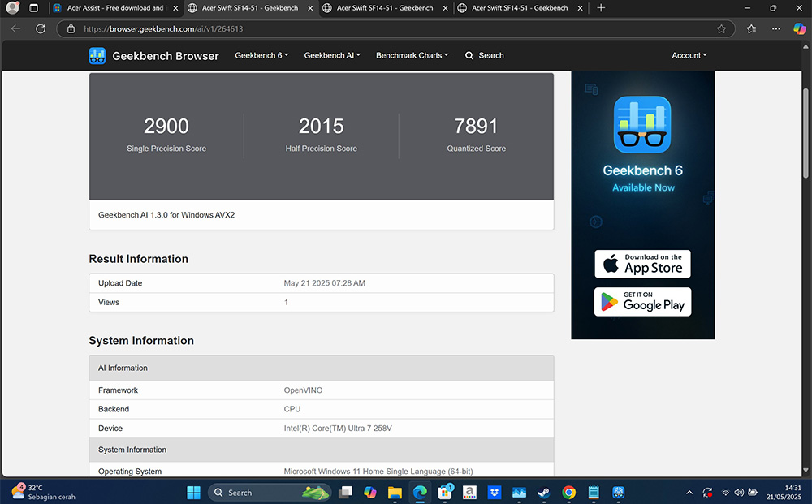Screen dimensions: 812x504
Task: Open the weather widget on taskbar
Action: point(44,492)
